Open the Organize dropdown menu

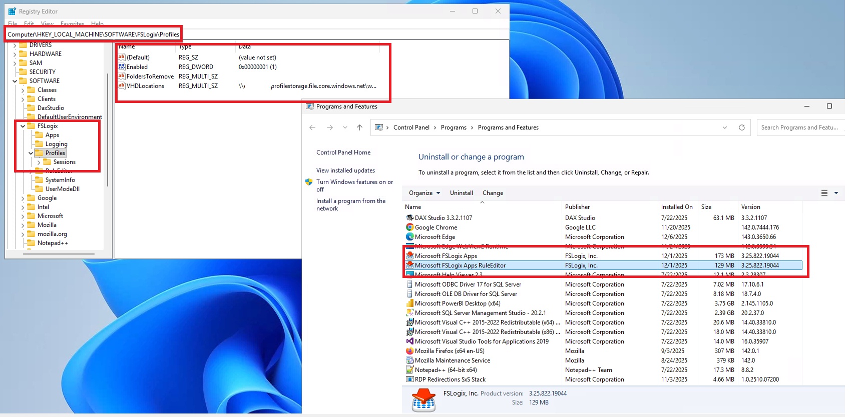pos(424,193)
